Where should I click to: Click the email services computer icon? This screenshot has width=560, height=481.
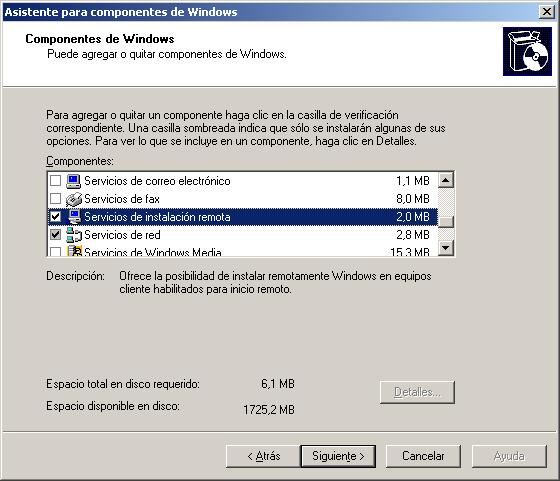pos(74,181)
